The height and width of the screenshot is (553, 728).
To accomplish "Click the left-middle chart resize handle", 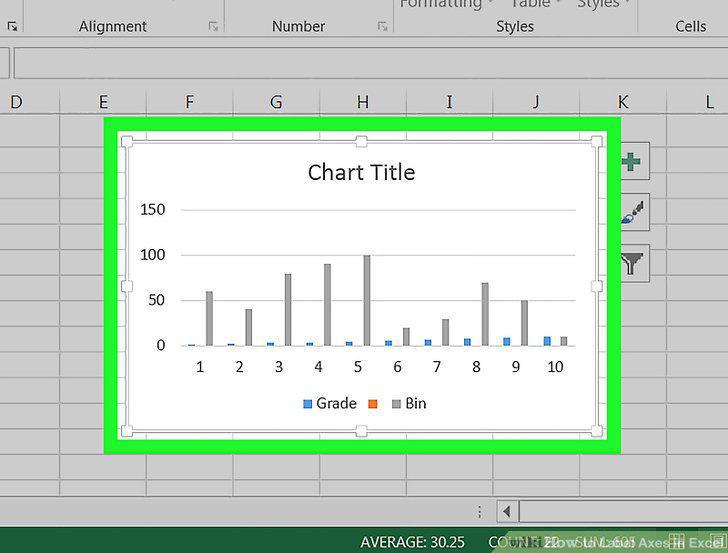I will click(x=127, y=286).
